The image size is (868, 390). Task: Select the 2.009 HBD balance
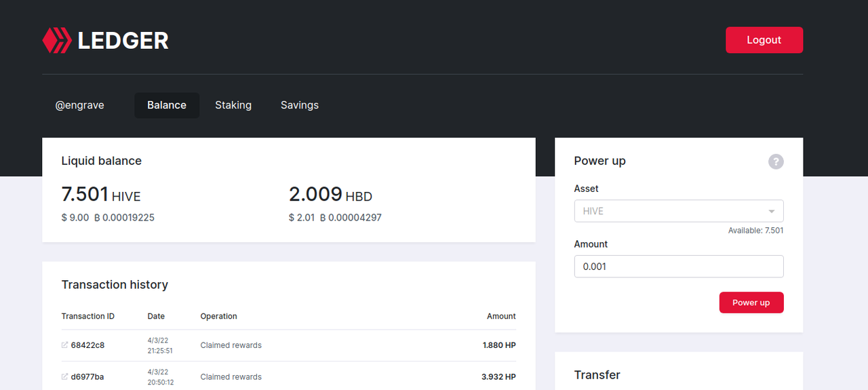pyautogui.click(x=331, y=195)
